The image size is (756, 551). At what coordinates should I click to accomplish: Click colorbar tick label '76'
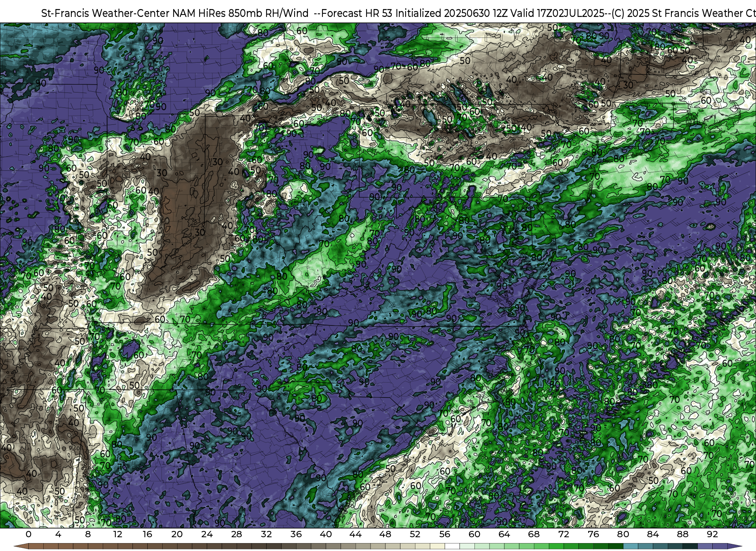(x=593, y=534)
